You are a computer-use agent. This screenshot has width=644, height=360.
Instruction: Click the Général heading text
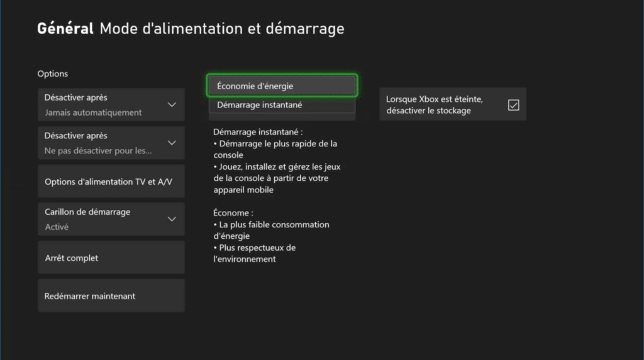(x=65, y=29)
